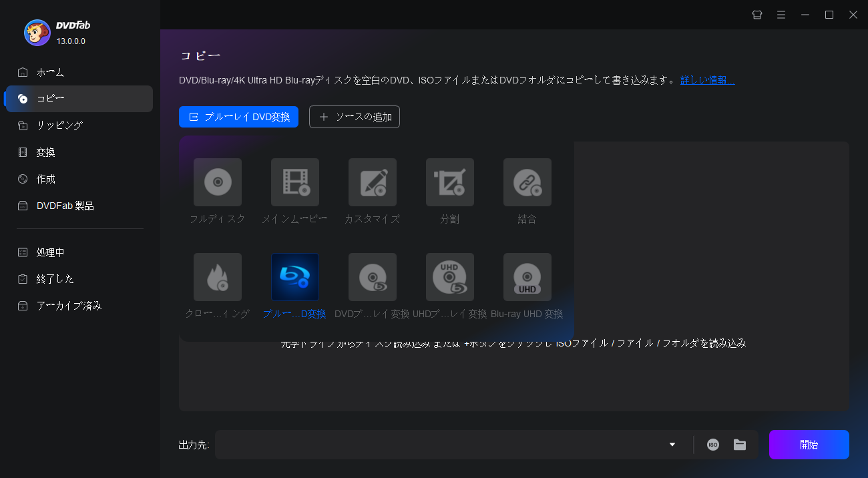Maximize the DVDFab window

[x=829, y=15]
